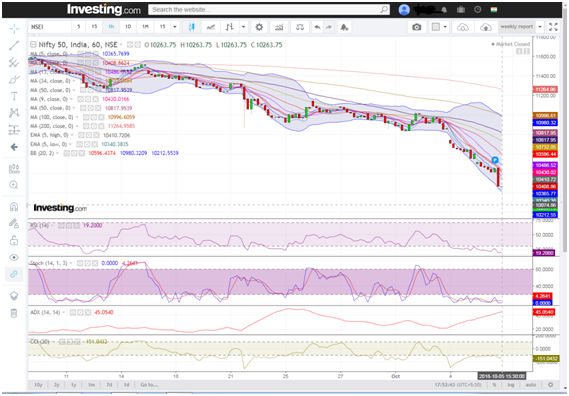Redo the chart action
This screenshot has width=569, height=396.
(328, 27)
